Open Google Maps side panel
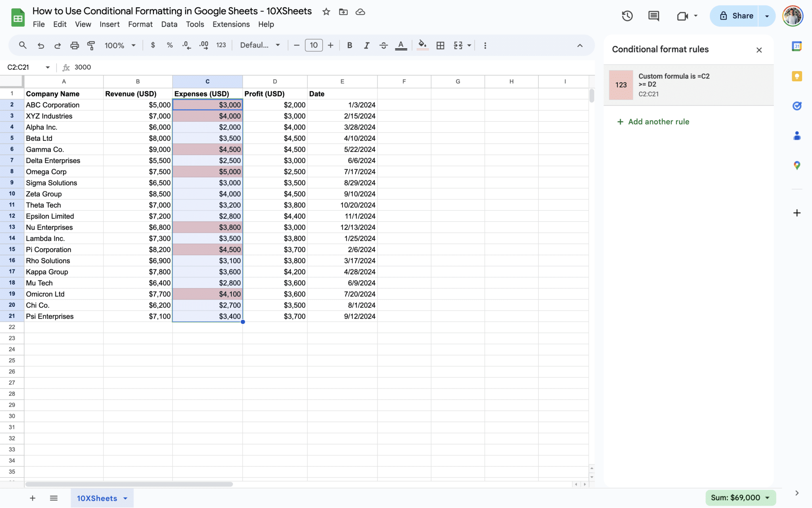The height and width of the screenshot is (508, 812). point(797,165)
